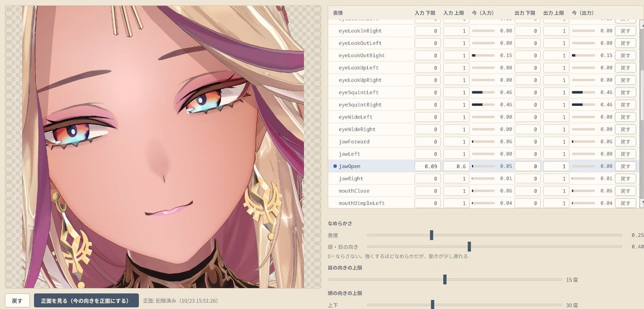The image size is (644, 309).
Task: Edit jawOpen output upper limit field
Action: coord(556,167)
